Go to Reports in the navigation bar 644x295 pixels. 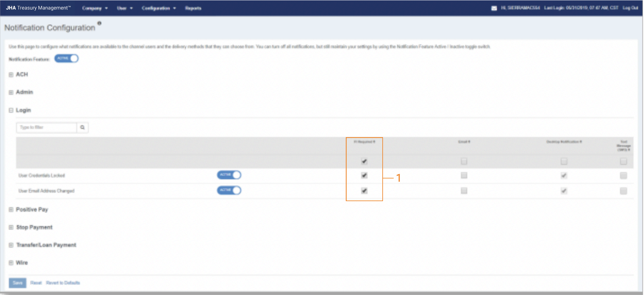pyautogui.click(x=193, y=8)
